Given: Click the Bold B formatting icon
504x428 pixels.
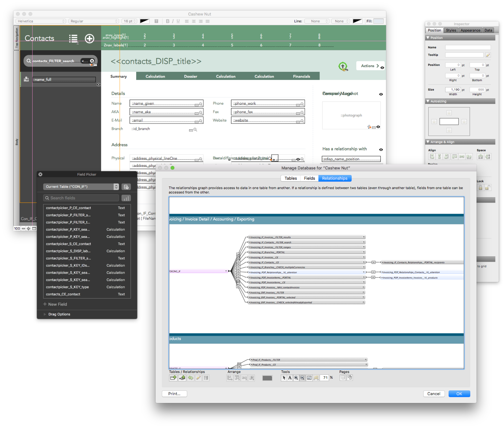Looking at the screenshot, I should click(167, 21).
